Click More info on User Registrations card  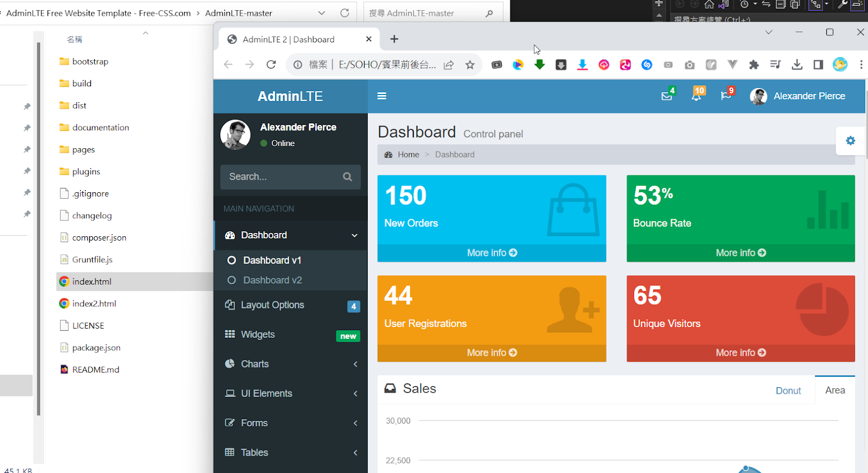coord(492,353)
